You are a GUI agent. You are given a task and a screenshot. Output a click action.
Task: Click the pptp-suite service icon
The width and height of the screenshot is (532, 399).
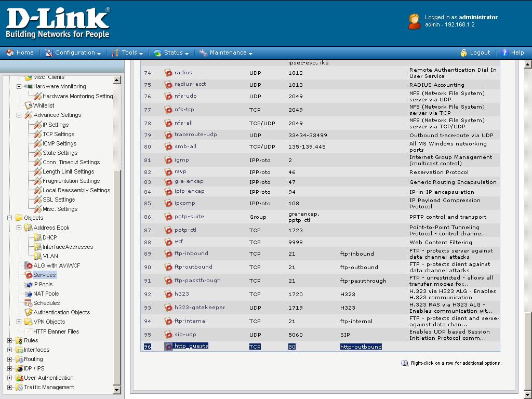pos(168,217)
